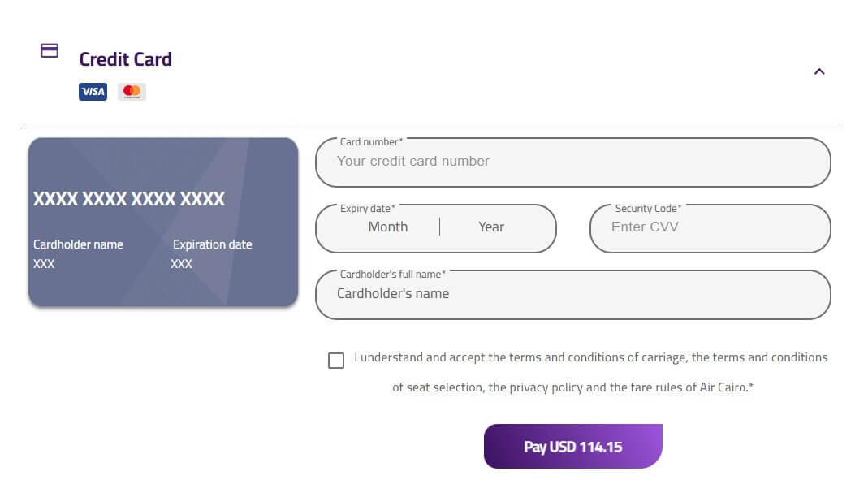
Task: Click the Expiry date field label
Action: point(368,208)
